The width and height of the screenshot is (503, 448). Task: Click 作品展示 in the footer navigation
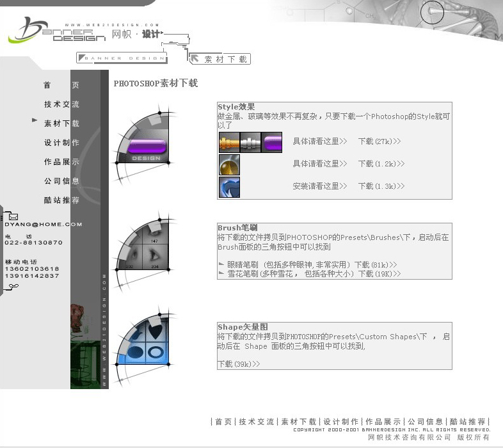click(x=383, y=422)
